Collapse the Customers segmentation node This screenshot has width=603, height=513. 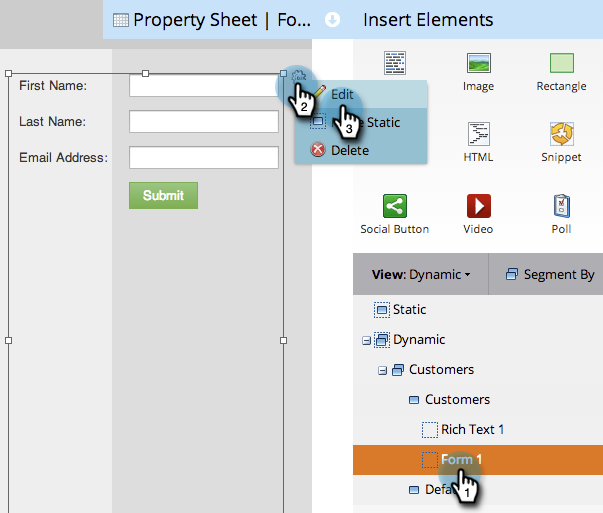coord(382,370)
